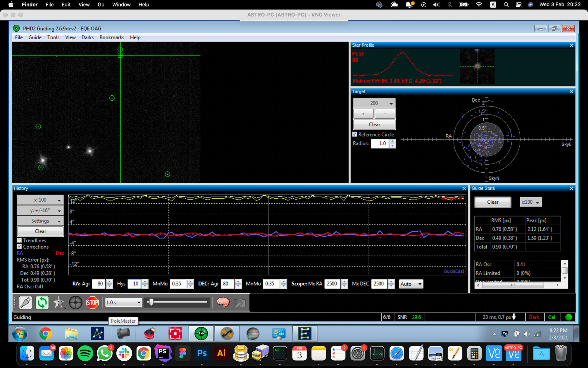
Task: Open the exposure time 1.0 s dropdown
Action: click(x=123, y=302)
